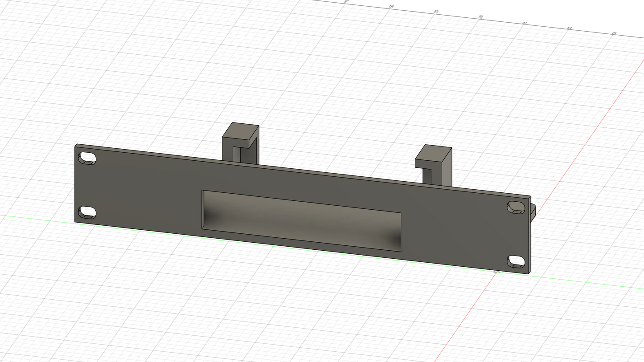The height and width of the screenshot is (362, 644).
Task: Select the upper-left oval mounting slot
Action: 87,158
